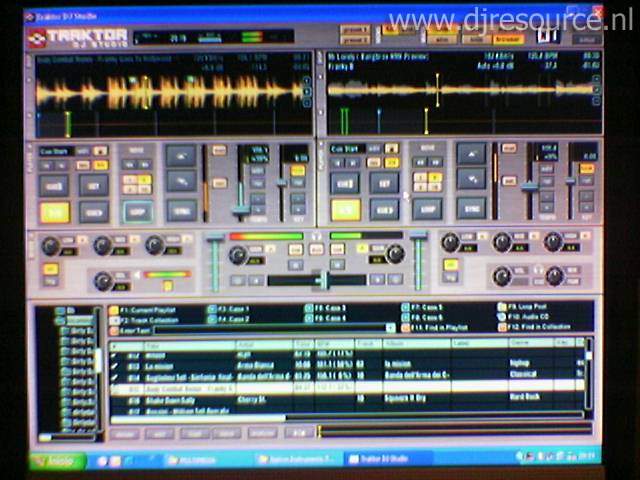The image size is (640, 480).
Task: Click the pitch bend up arrow on right deck
Action: [471, 154]
